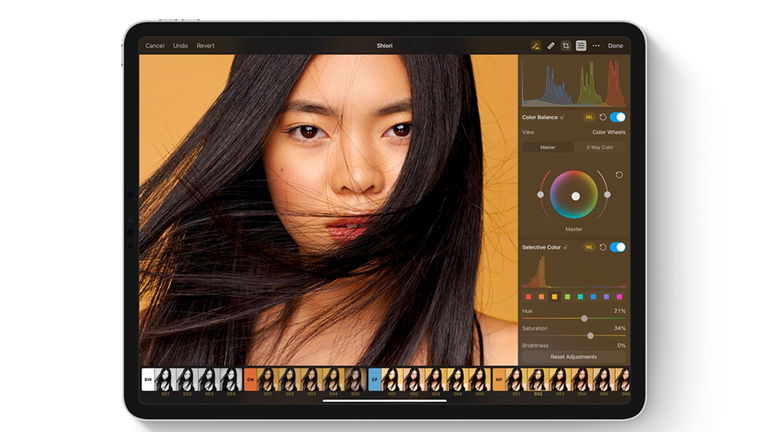Click the RGB histogram at panel top
This screenshot has height=432, width=768.
point(574,82)
